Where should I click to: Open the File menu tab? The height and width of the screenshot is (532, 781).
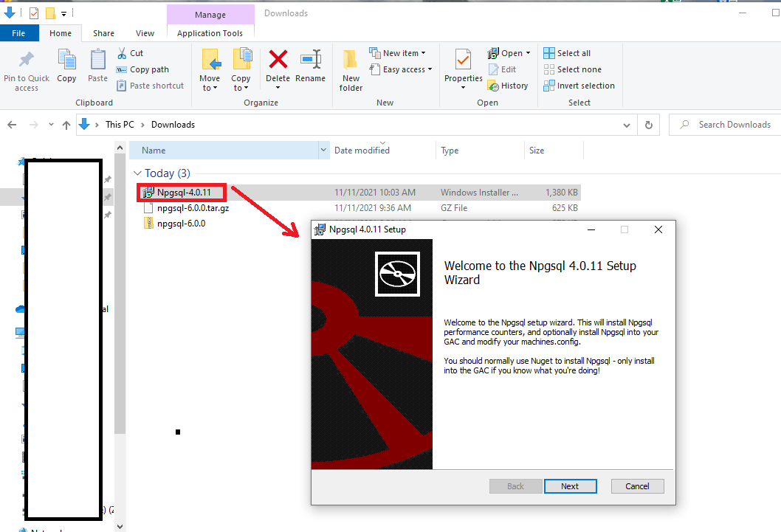(x=19, y=33)
